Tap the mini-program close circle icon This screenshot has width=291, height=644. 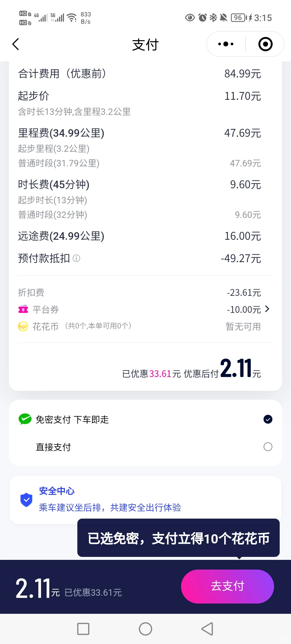[x=265, y=44]
